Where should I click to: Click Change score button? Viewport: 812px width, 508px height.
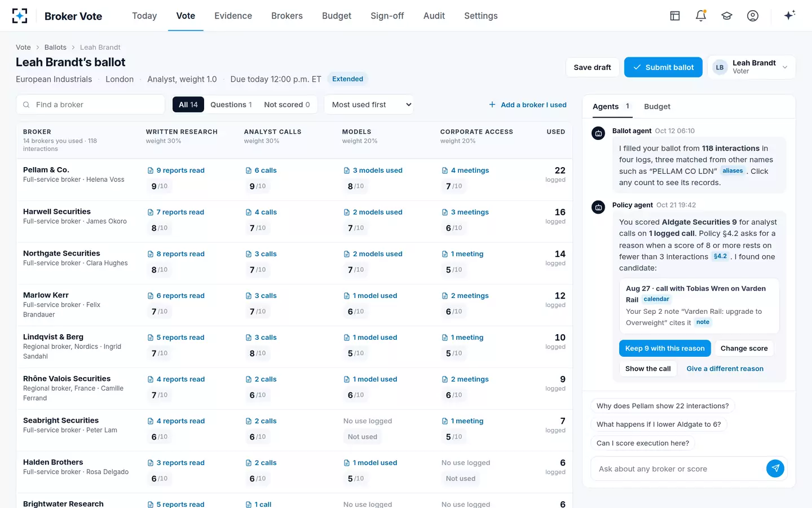[744, 348]
